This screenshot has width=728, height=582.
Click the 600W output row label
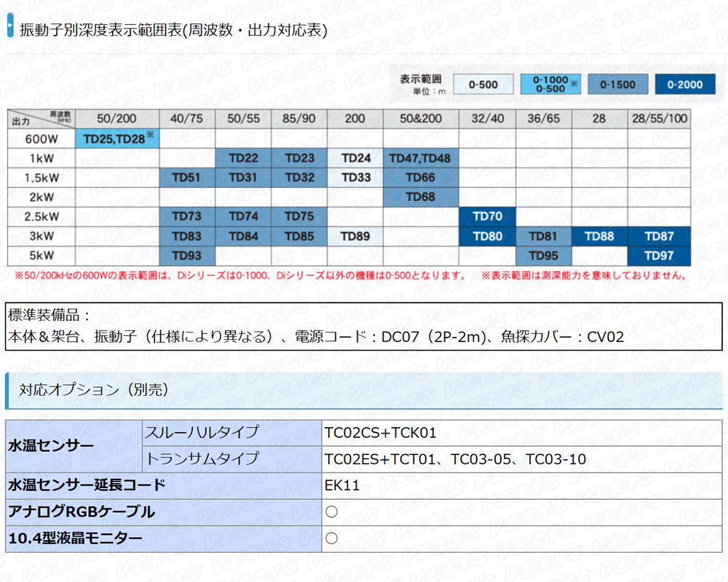click(41, 139)
